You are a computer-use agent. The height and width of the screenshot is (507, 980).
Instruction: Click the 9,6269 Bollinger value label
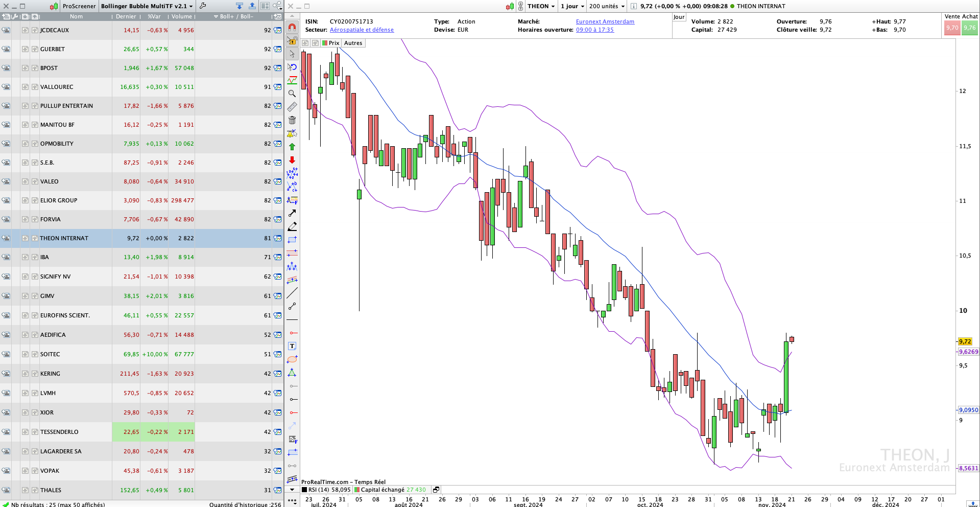968,352
